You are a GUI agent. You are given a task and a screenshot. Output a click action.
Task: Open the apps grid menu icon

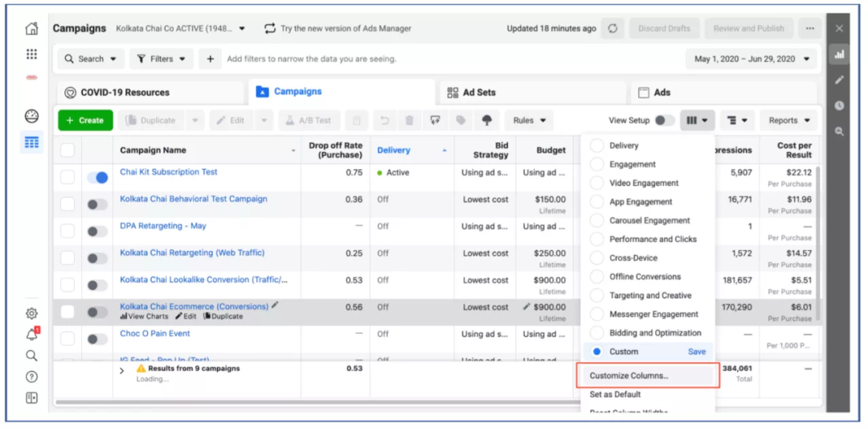[31, 54]
